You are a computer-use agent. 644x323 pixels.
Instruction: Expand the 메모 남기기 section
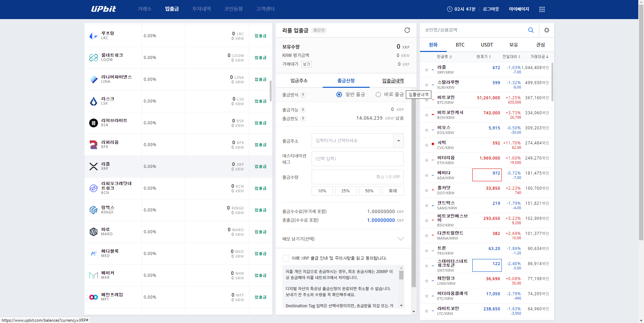click(400, 239)
